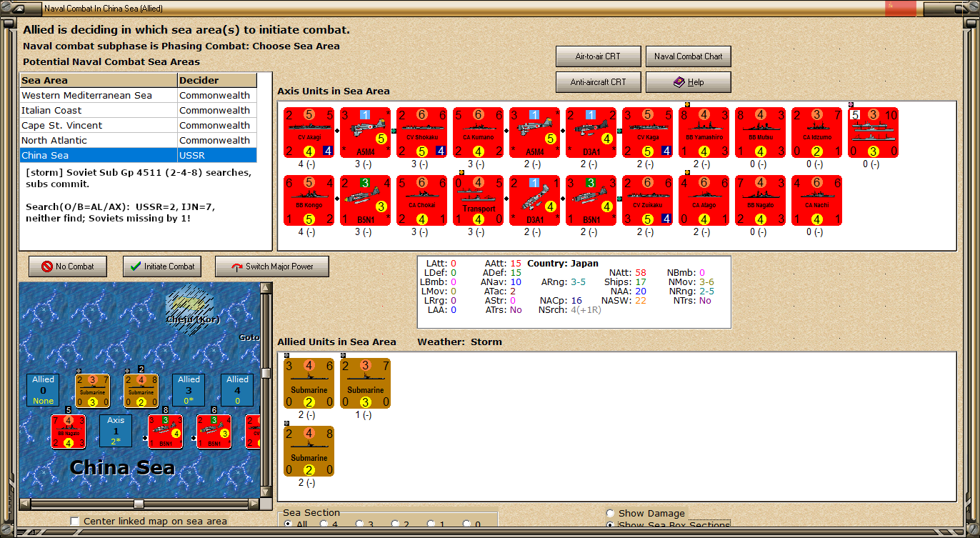Select the China Sea row

[x=139, y=155]
